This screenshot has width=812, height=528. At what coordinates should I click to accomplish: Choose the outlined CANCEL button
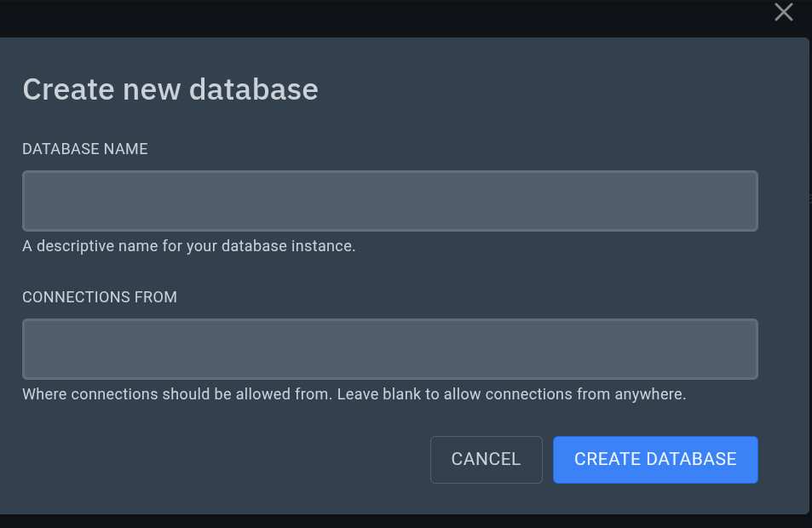486,460
